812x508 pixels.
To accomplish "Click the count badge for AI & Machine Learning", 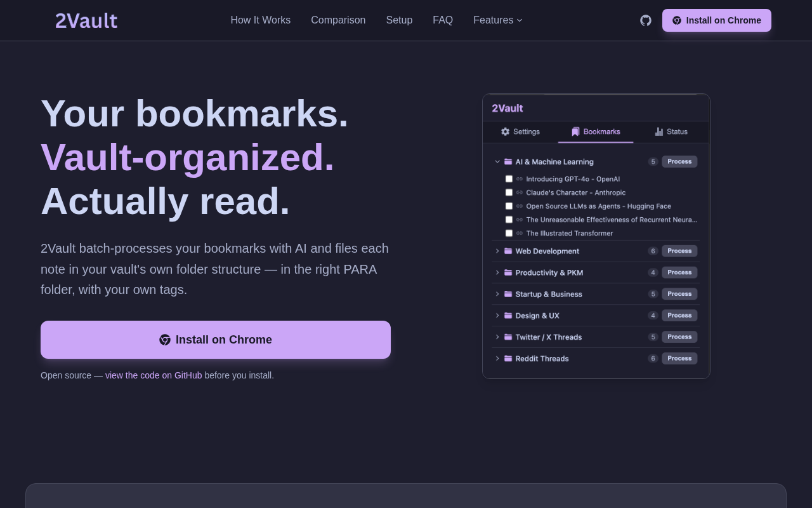I will pyautogui.click(x=653, y=162).
